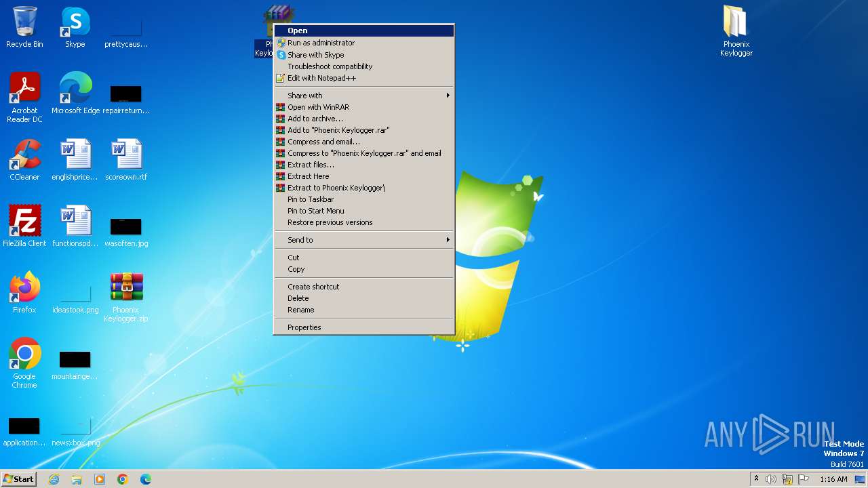
Task: Select the Phoenix Keylogger.zip archive icon
Action: (x=126, y=297)
